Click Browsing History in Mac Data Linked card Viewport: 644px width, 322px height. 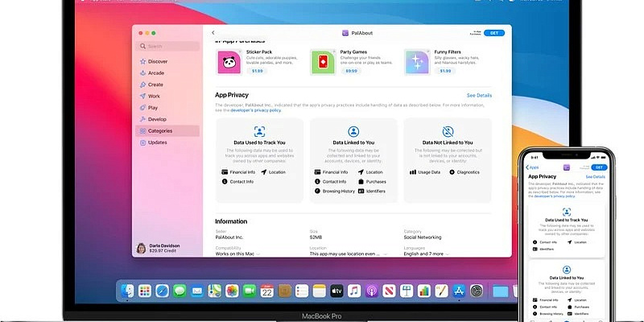click(x=335, y=192)
